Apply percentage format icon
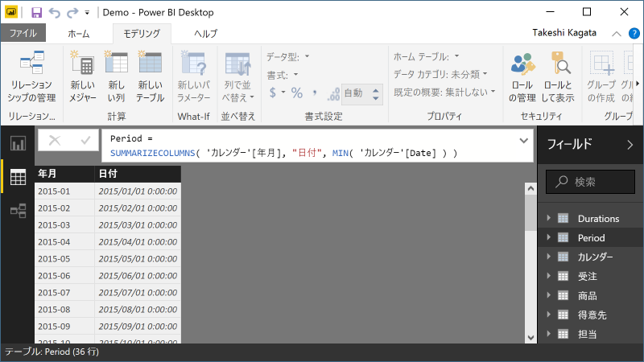 click(x=297, y=93)
